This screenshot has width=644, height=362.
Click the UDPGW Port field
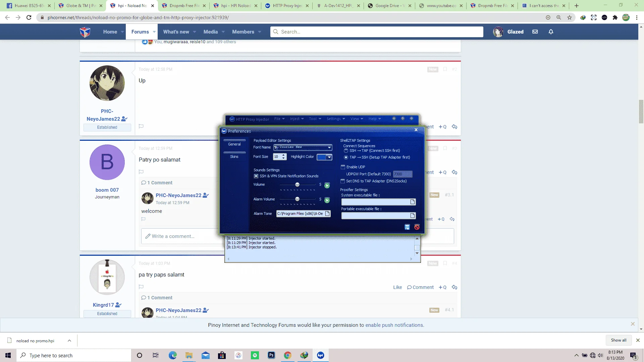(402, 174)
